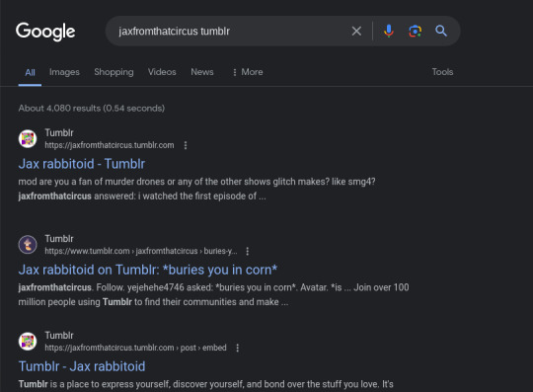Click the "About 4,080 results" stats text
The image size is (533, 392).
(92, 108)
